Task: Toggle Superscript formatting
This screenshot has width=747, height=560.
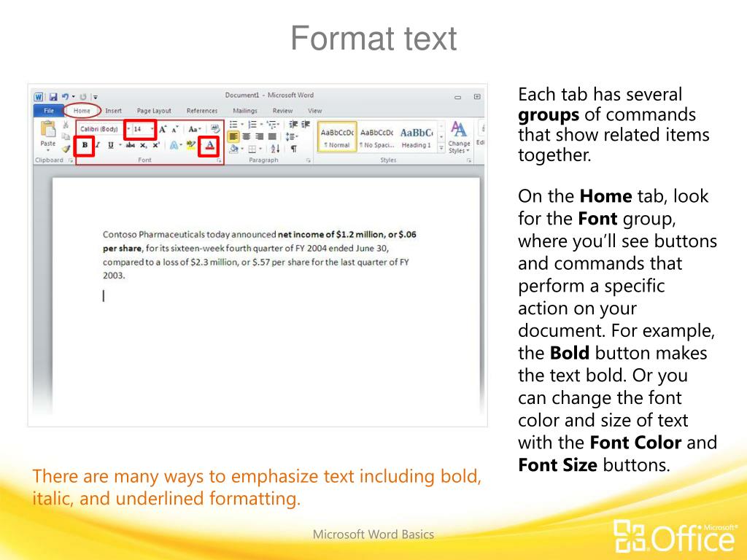Action: (x=155, y=145)
